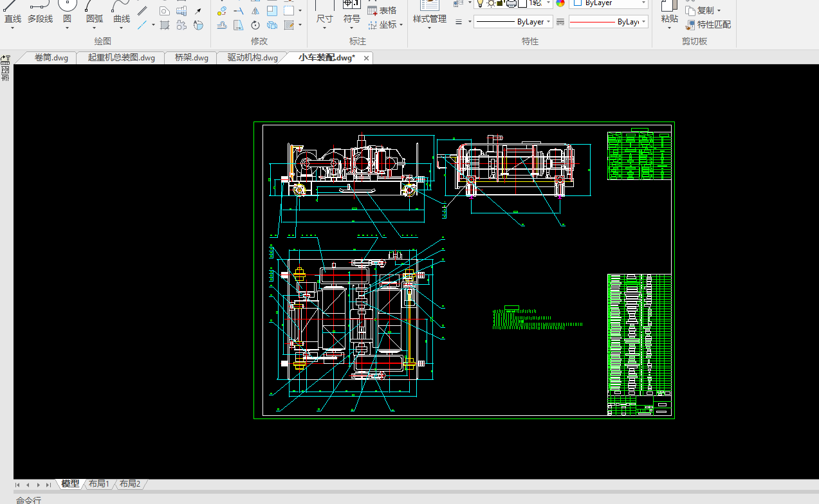Expand the 尺寸 dimension dropdown
This screenshot has width=819, height=504.
(x=324, y=27)
